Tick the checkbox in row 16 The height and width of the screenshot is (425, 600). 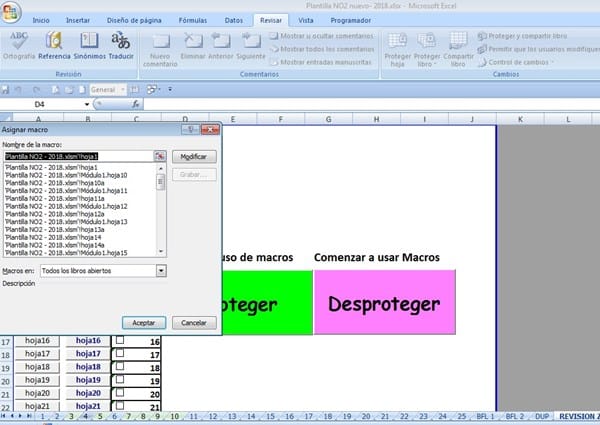120,340
